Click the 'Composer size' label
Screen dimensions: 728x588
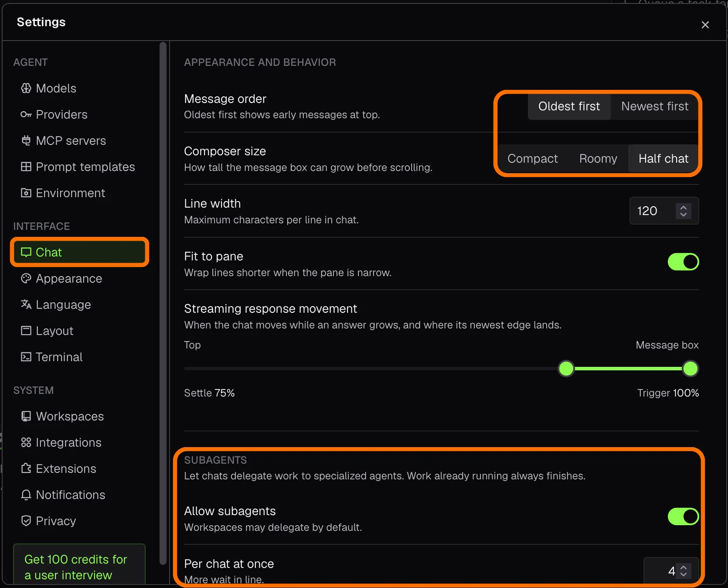pyautogui.click(x=225, y=151)
